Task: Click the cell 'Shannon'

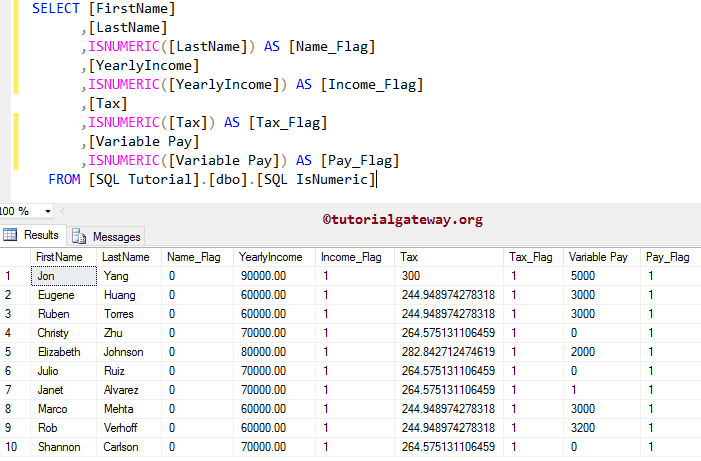Action: [63, 447]
